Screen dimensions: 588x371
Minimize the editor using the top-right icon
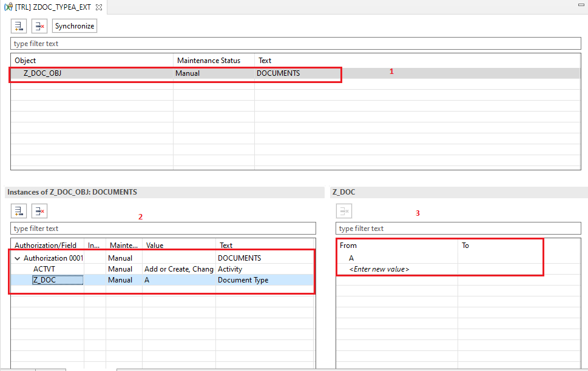tap(579, 5)
